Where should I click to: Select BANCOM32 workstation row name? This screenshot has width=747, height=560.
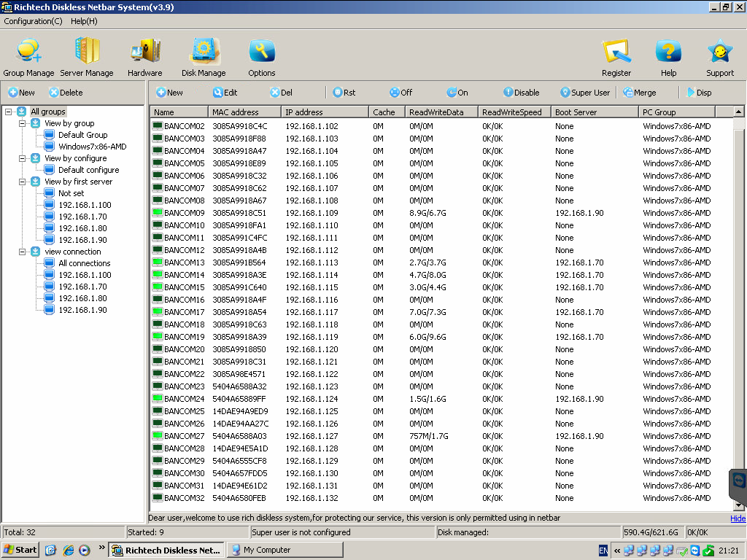[184, 498]
